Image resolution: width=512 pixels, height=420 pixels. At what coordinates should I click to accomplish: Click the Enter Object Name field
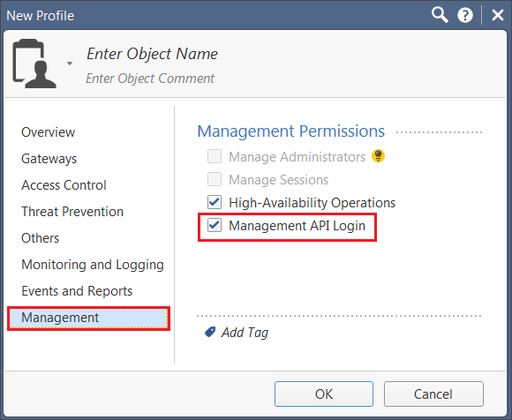pos(152,54)
